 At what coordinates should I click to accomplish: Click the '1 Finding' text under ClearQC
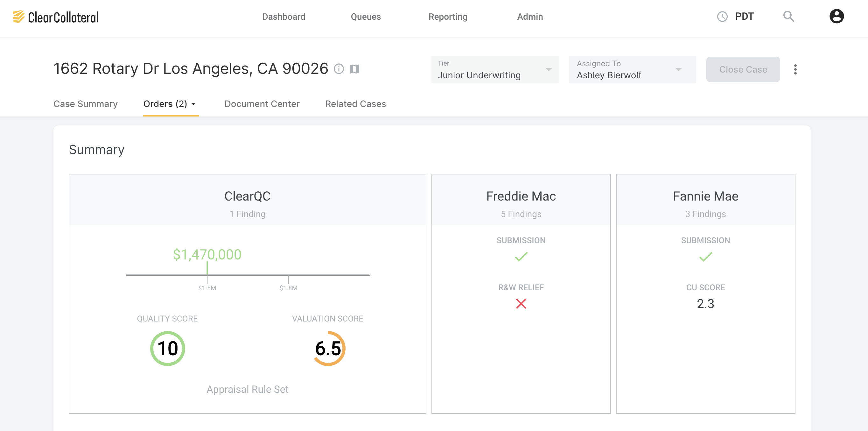(247, 214)
